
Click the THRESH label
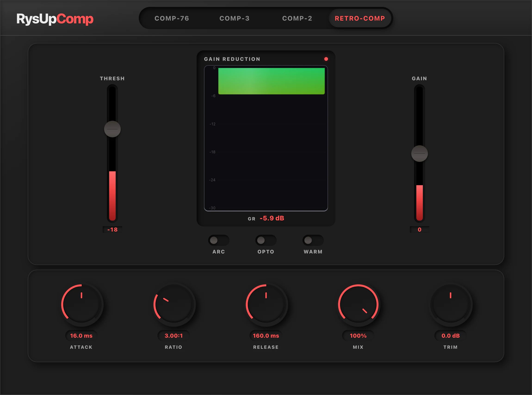[x=112, y=78]
